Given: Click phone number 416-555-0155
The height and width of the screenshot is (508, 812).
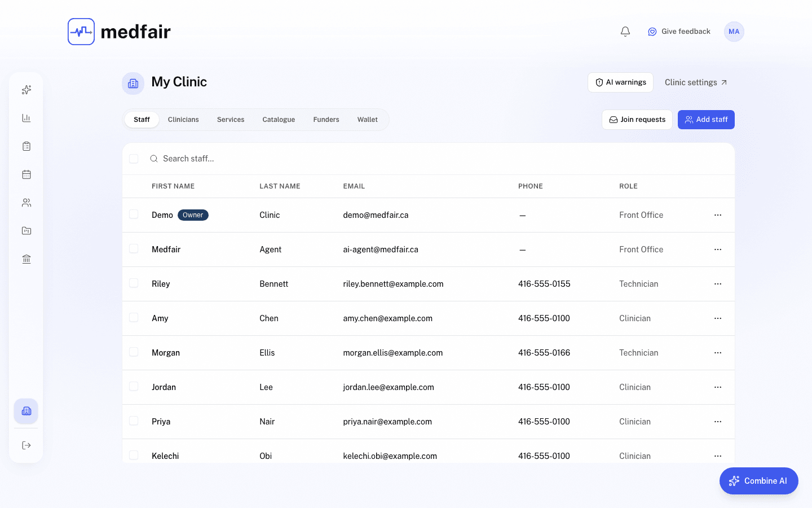Looking at the screenshot, I should pyautogui.click(x=544, y=284).
